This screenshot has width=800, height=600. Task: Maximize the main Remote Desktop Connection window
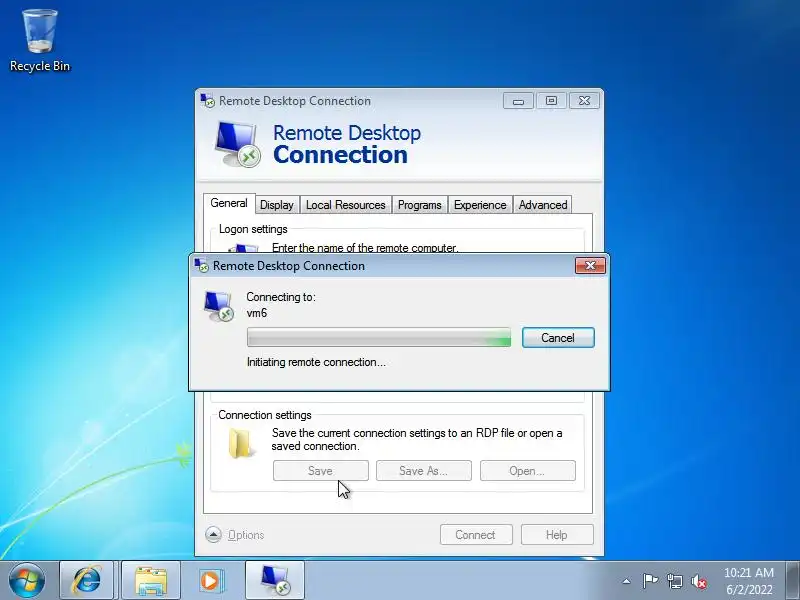pyautogui.click(x=551, y=101)
